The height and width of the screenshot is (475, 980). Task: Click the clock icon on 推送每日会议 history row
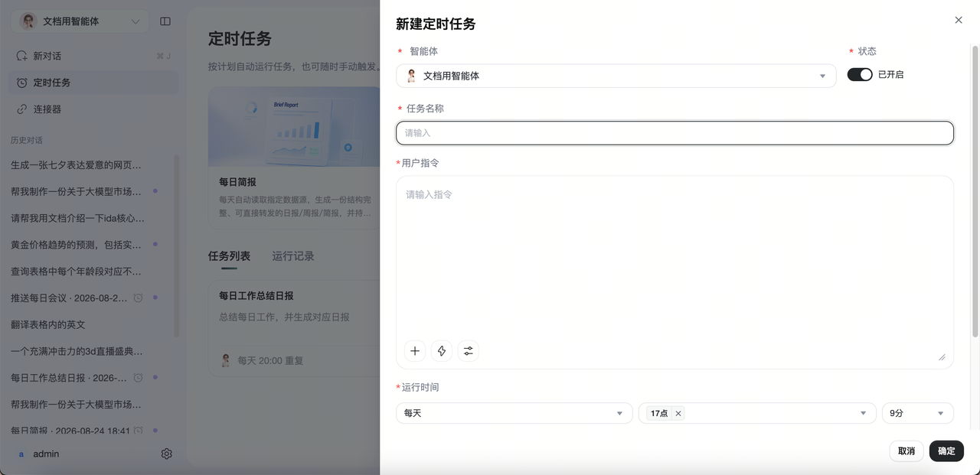pos(139,298)
